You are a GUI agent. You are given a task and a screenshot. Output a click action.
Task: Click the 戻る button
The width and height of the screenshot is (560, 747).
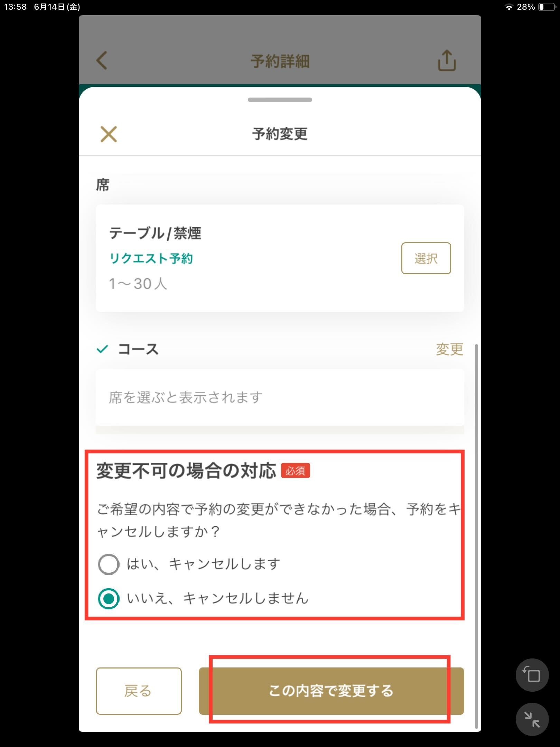139,691
